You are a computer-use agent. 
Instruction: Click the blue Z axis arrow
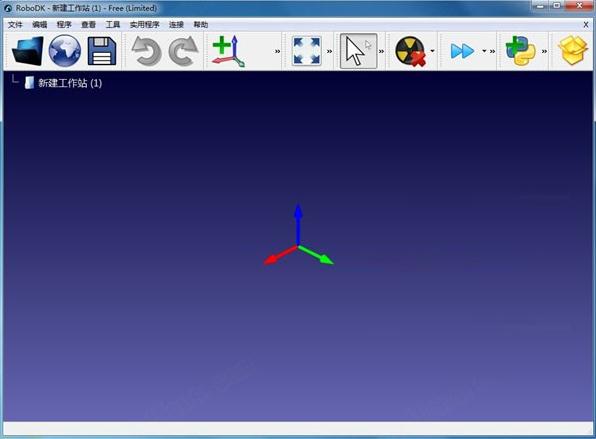coord(298,224)
